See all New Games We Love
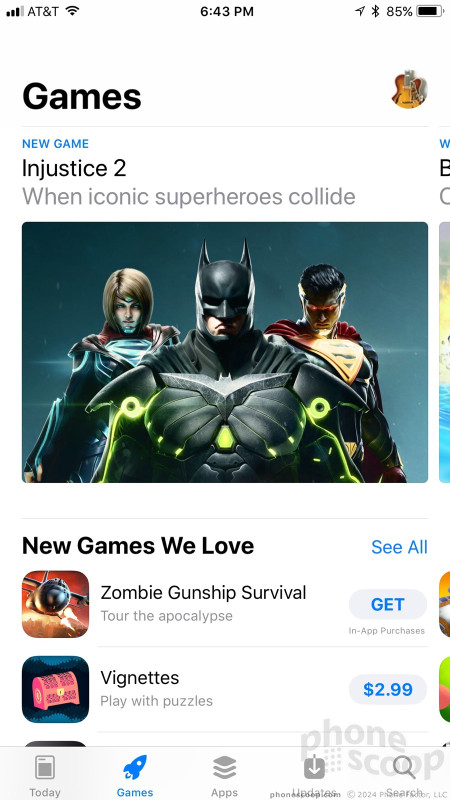The image size is (450, 800). (399, 547)
